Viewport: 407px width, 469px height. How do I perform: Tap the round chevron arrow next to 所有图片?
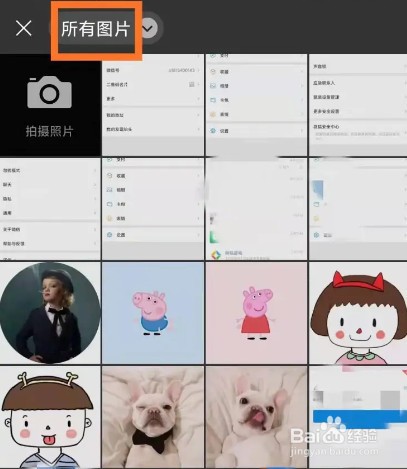coord(149,29)
